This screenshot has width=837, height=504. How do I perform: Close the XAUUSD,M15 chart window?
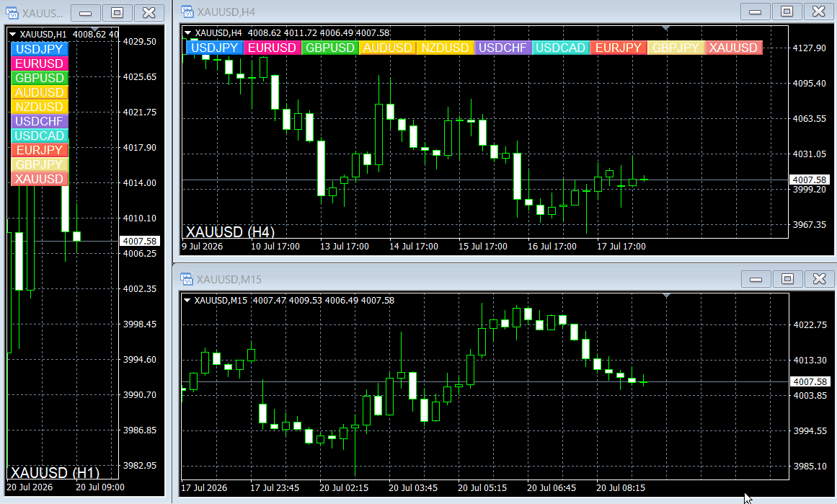[x=820, y=279]
